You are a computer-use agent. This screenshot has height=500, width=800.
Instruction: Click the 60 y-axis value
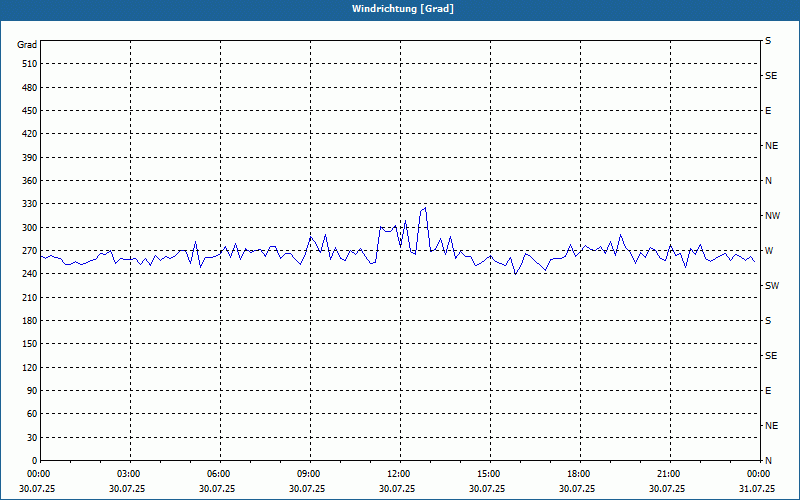(32, 414)
